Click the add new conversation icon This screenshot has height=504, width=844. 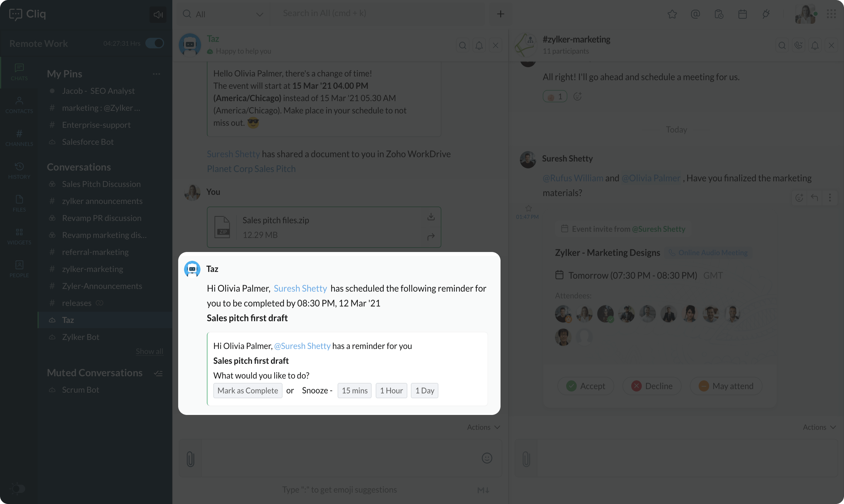tap(500, 13)
